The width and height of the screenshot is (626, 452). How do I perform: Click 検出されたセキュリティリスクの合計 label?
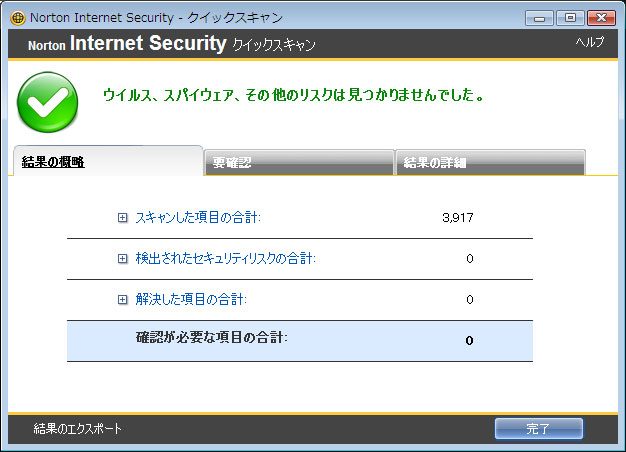pos(226,259)
